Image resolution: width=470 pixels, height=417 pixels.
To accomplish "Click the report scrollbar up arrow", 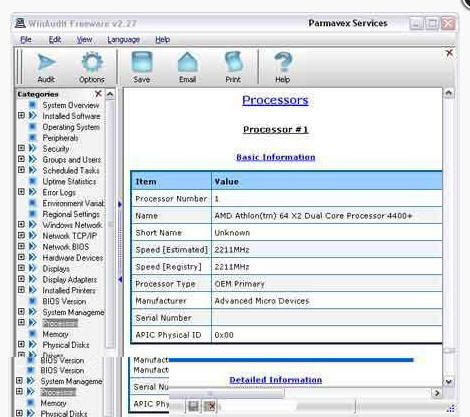I will [449, 93].
